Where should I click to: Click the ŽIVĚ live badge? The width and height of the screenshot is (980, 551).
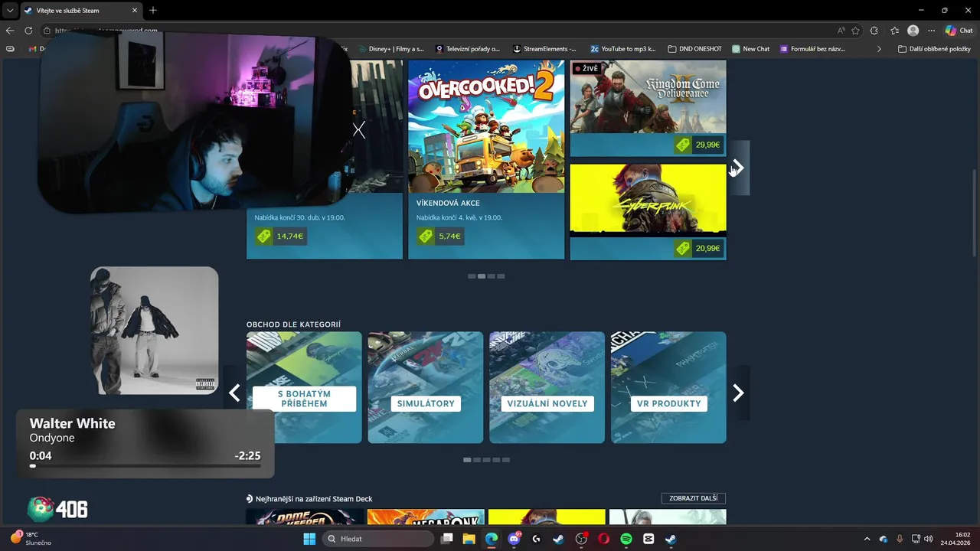point(586,69)
